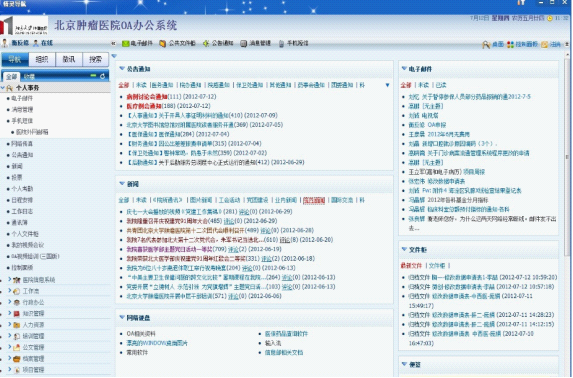The height and width of the screenshot is (378, 573).
Task: Select the 已读 filter in the 电子邮件 panel
Action: pyautogui.click(x=441, y=85)
